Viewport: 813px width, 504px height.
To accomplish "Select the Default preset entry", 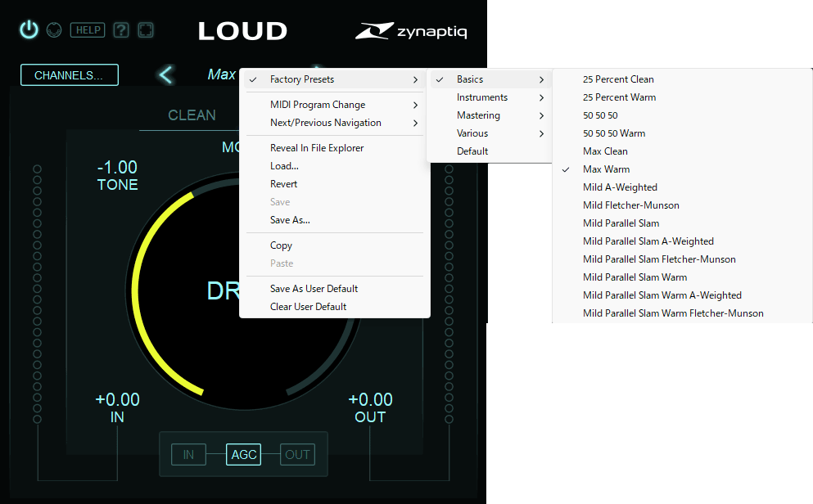I will tap(490, 151).
